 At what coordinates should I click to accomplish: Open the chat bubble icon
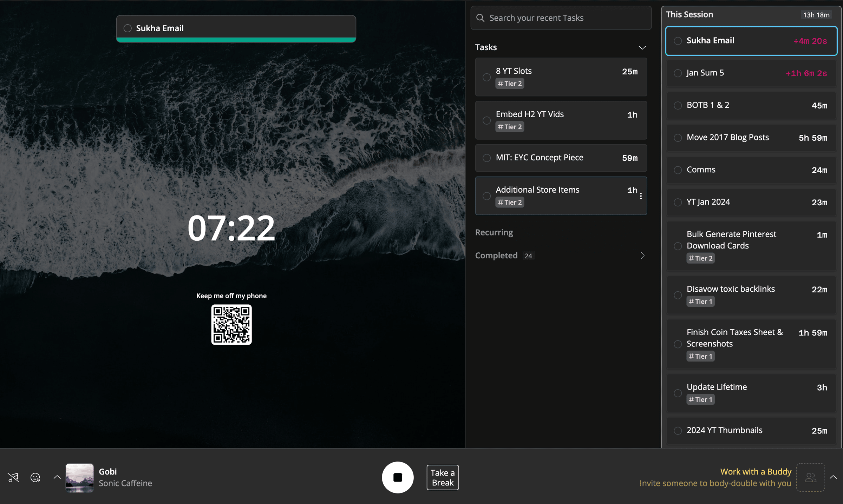35,477
